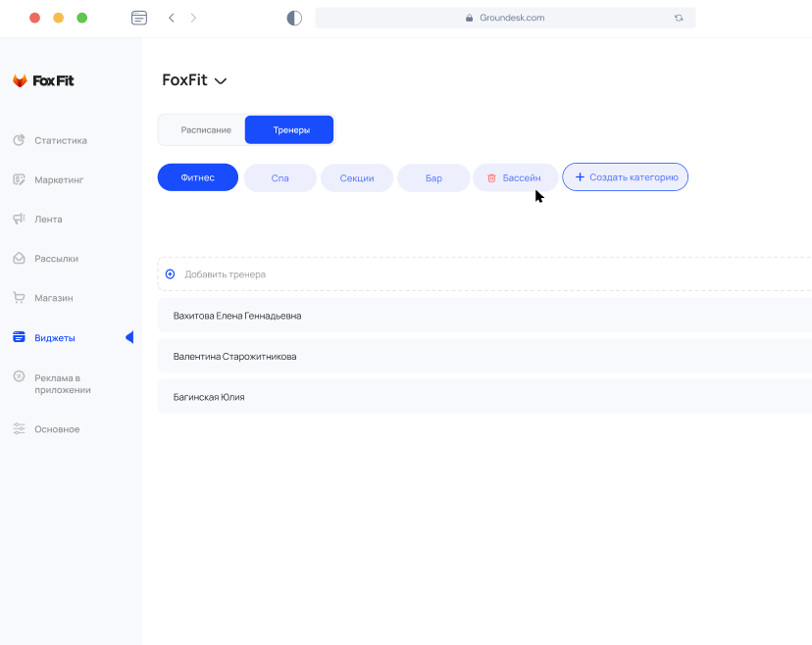The image size is (812, 645).
Task: Expand the FoxFit dropdown chevron
Action: 221,80
